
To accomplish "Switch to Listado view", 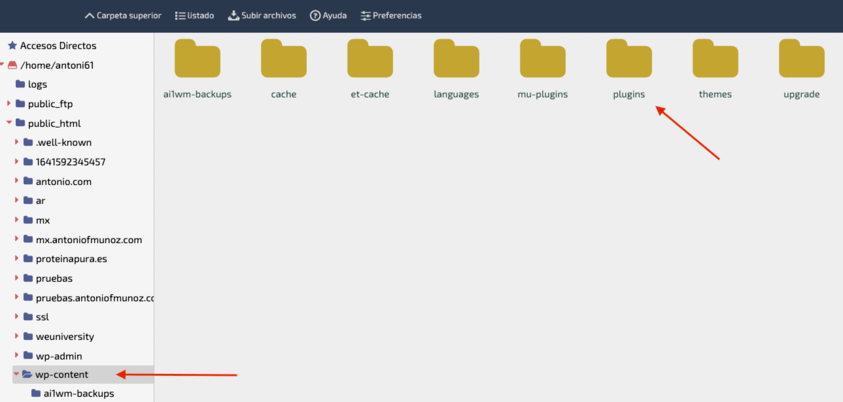I will (195, 16).
